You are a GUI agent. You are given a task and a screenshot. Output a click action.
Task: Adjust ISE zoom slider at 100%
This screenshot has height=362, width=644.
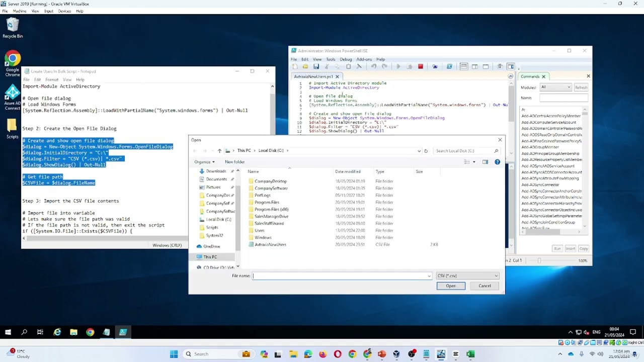pyautogui.click(x=539, y=260)
